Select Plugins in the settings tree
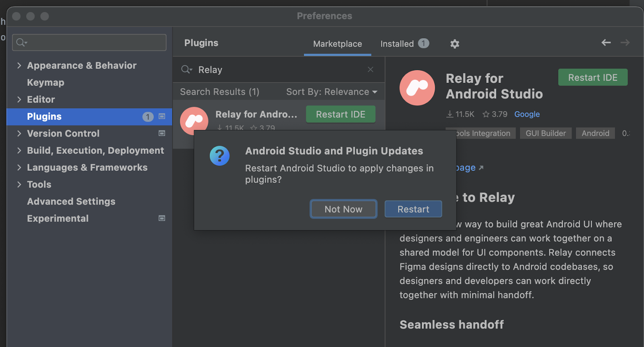The width and height of the screenshot is (644, 347). (89, 117)
